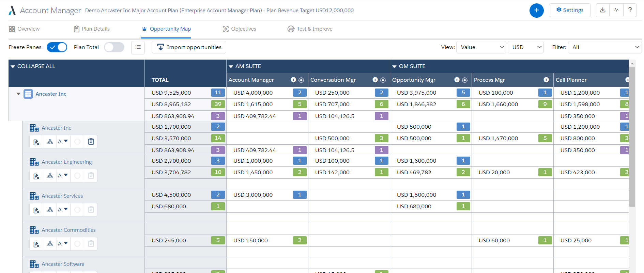The width and height of the screenshot is (644, 273).
Task: Open the USD currency dropdown
Action: click(526, 47)
